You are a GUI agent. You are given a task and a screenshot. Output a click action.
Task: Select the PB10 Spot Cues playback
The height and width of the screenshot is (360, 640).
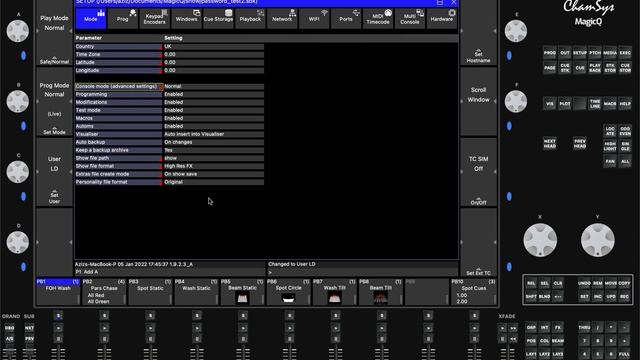pyautogui.click(x=473, y=292)
